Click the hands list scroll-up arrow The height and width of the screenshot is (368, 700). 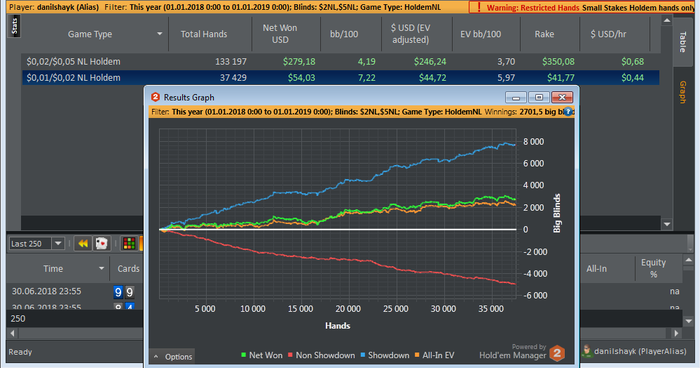tap(688, 260)
